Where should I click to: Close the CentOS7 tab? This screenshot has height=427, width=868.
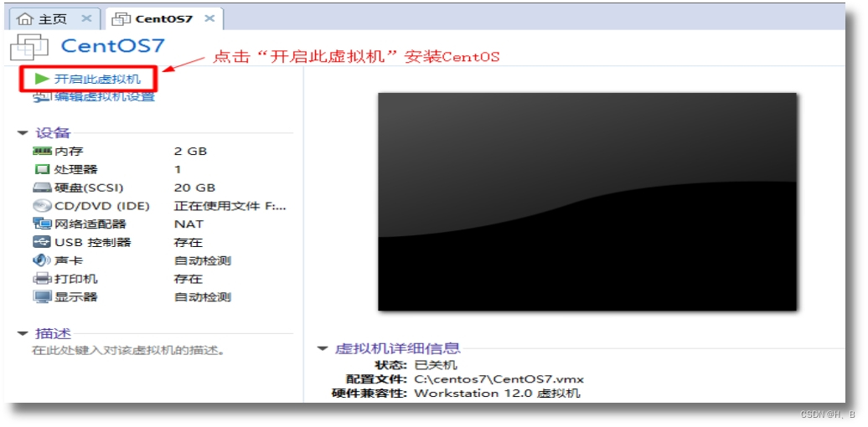coord(209,18)
